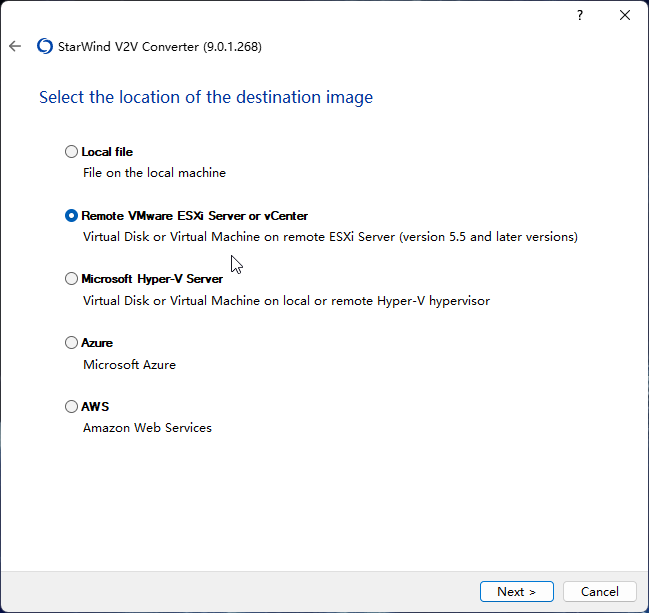Viewport: 649px width, 613px height.
Task: Select the Azure radio button
Action: pyautogui.click(x=71, y=342)
